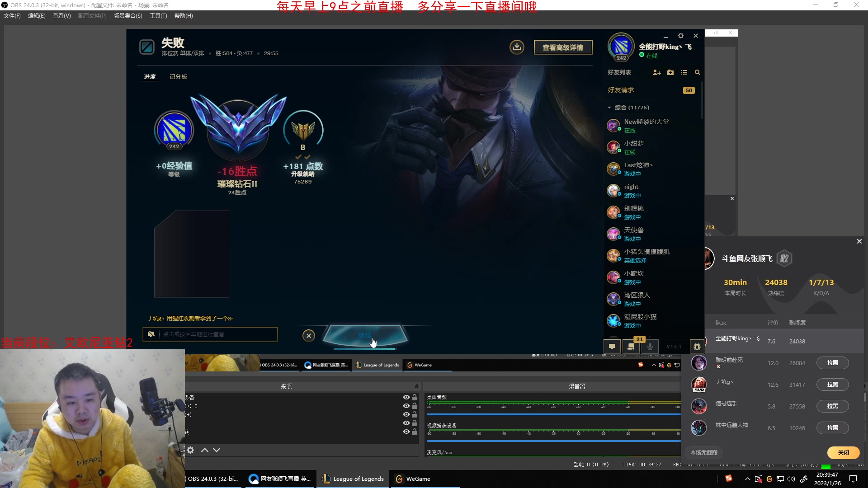Click 拉黑 next to 信号选手
This screenshot has height=488, width=868.
pos(832,406)
